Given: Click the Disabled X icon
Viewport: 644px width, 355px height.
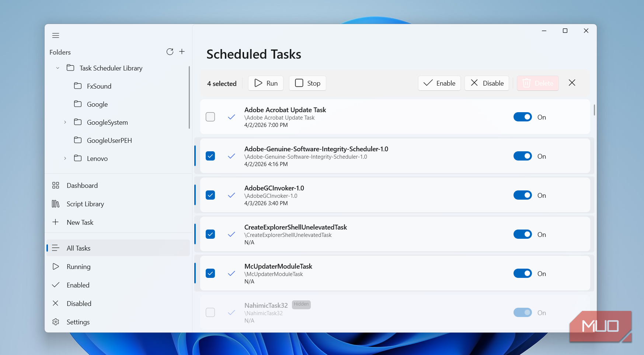Looking at the screenshot, I should [x=56, y=303].
